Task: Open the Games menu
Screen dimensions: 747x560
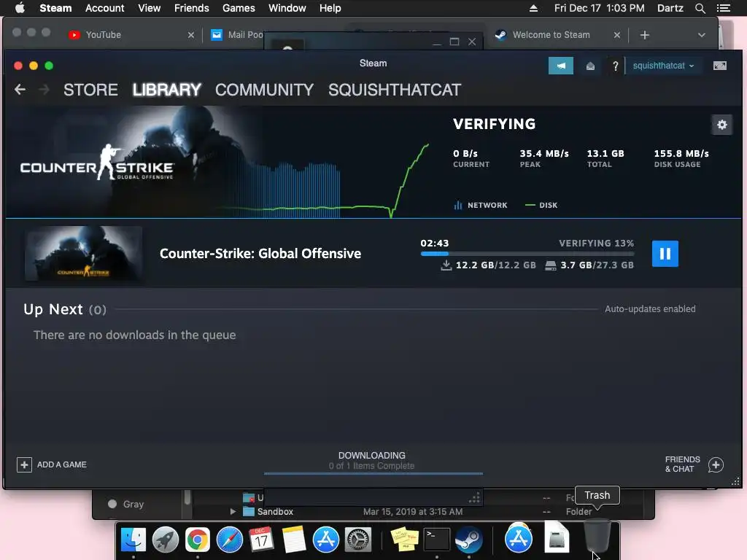Action: [239, 8]
